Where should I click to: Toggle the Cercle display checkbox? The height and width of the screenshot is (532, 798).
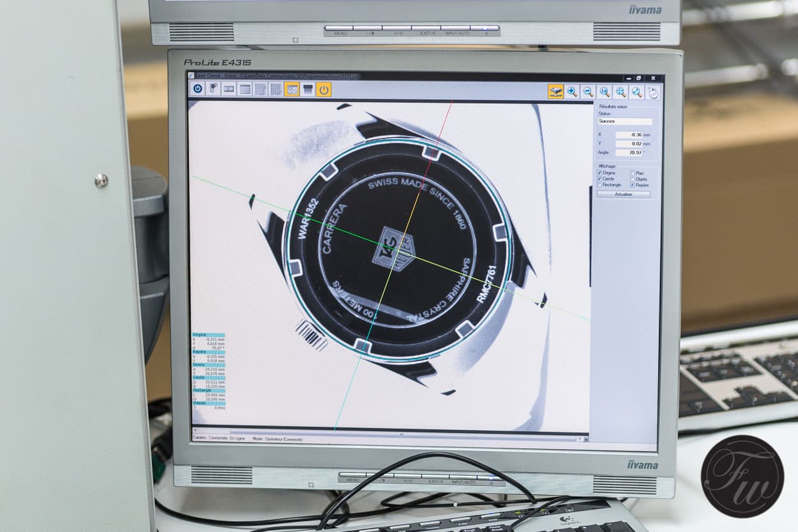click(x=600, y=179)
